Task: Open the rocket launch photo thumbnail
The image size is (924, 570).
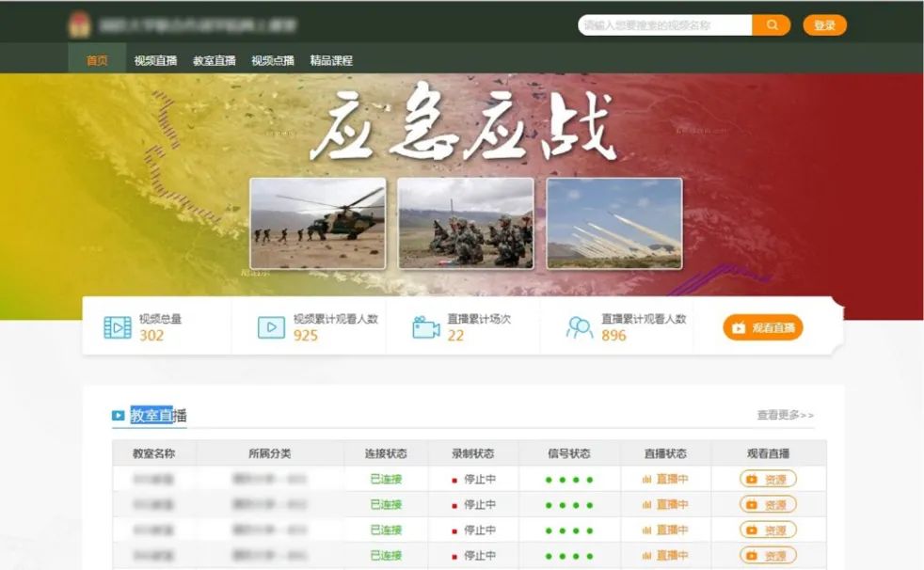Action: coord(613,223)
